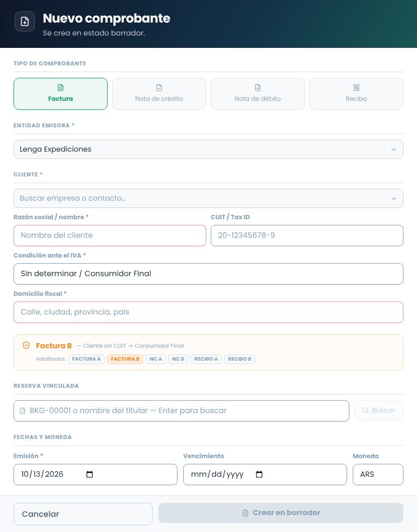Click the Emisión date field 10/13/2026
This screenshot has height=532, width=417.
click(95, 475)
